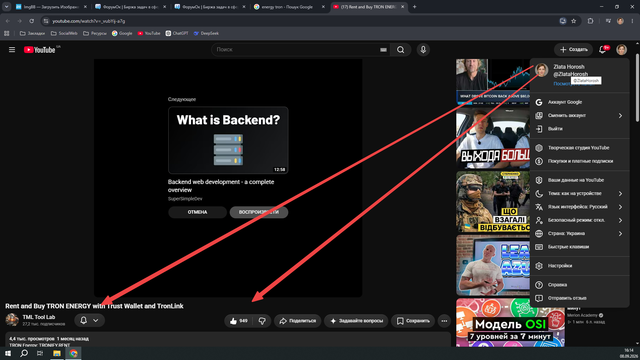Click the on-screen keyboard icon in search

pos(383,50)
